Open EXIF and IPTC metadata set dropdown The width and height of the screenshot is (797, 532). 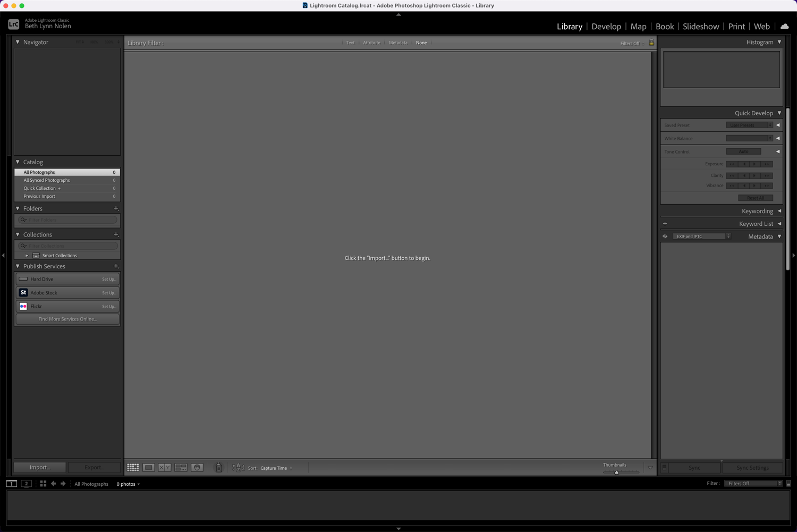702,237
